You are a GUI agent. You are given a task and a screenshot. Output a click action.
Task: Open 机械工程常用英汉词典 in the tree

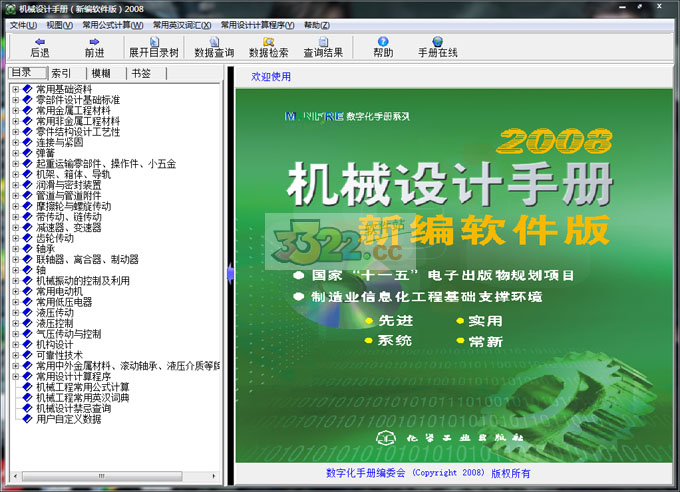[82, 398]
